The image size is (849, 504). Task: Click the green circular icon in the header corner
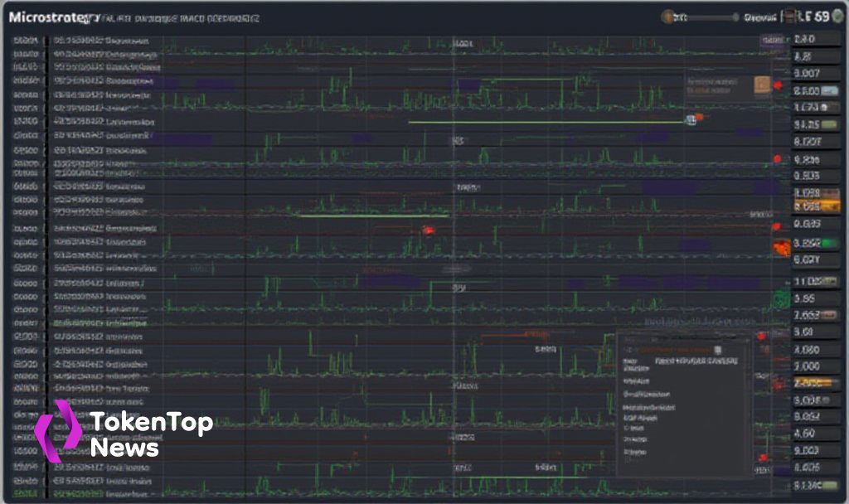click(838, 17)
